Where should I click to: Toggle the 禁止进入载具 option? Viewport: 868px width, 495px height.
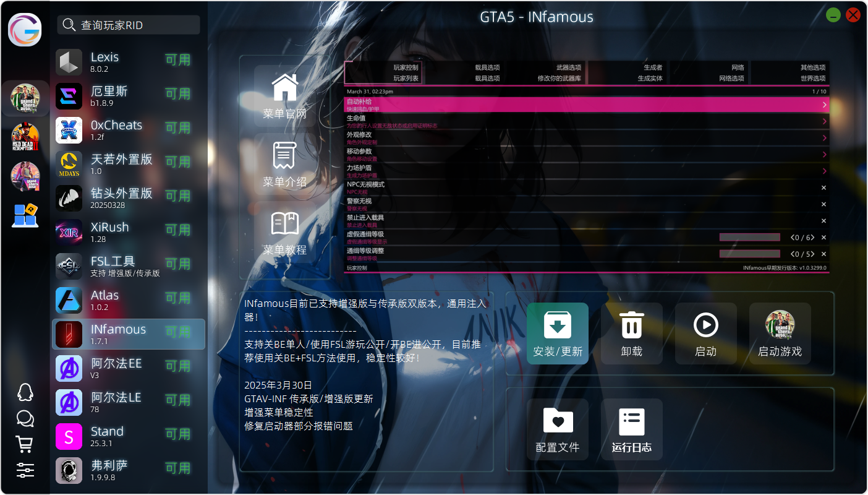click(x=823, y=221)
